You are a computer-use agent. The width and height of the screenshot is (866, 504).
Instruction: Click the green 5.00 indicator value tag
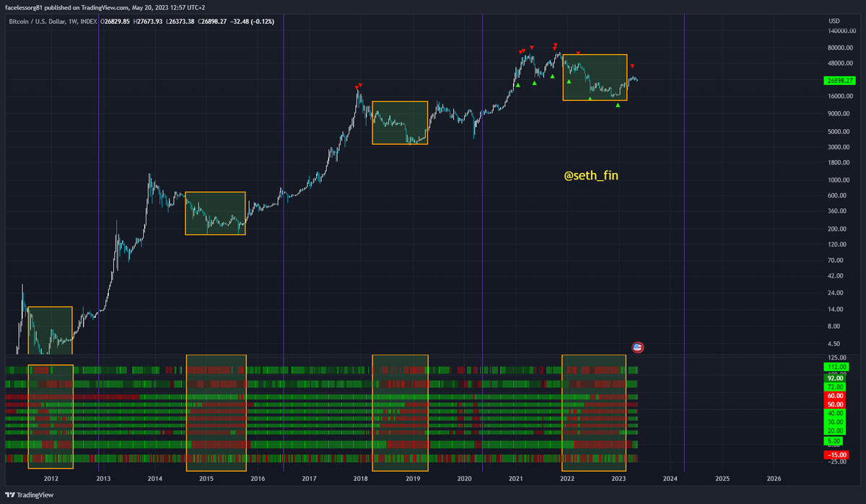(834, 441)
